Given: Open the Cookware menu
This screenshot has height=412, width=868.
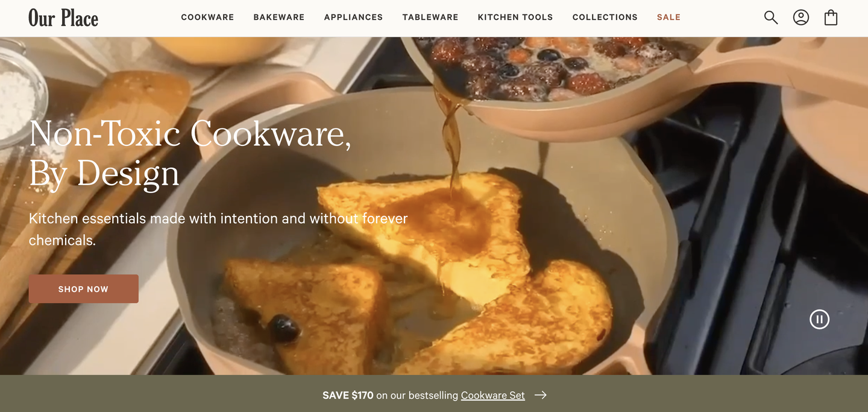Looking at the screenshot, I should [x=207, y=17].
